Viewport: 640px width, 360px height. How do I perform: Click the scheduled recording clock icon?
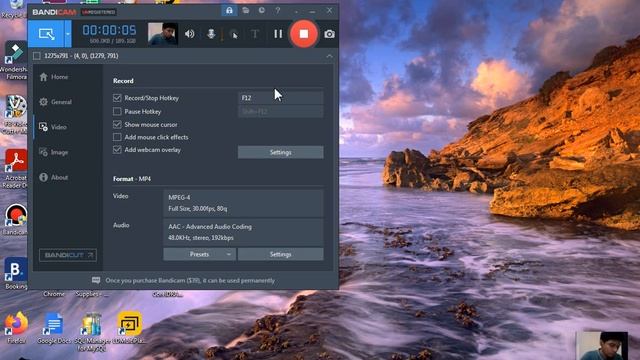[x=262, y=11]
